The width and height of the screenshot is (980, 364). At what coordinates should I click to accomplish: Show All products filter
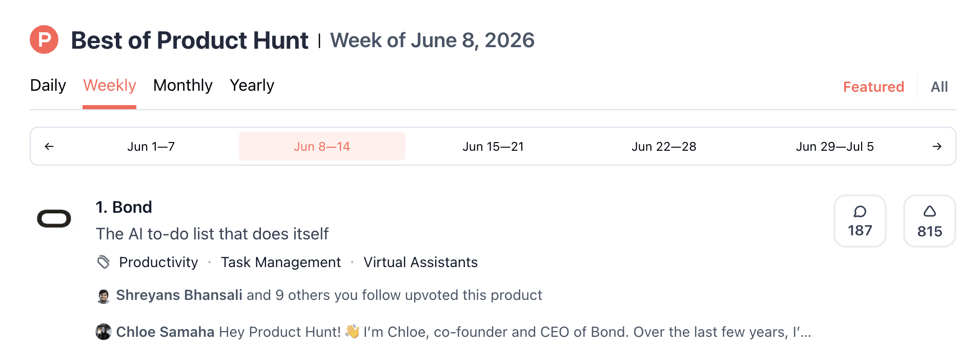click(939, 87)
